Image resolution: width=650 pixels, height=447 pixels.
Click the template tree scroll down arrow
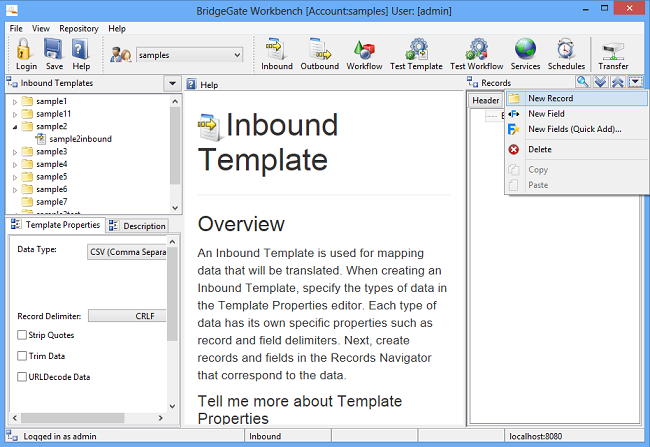point(175,208)
